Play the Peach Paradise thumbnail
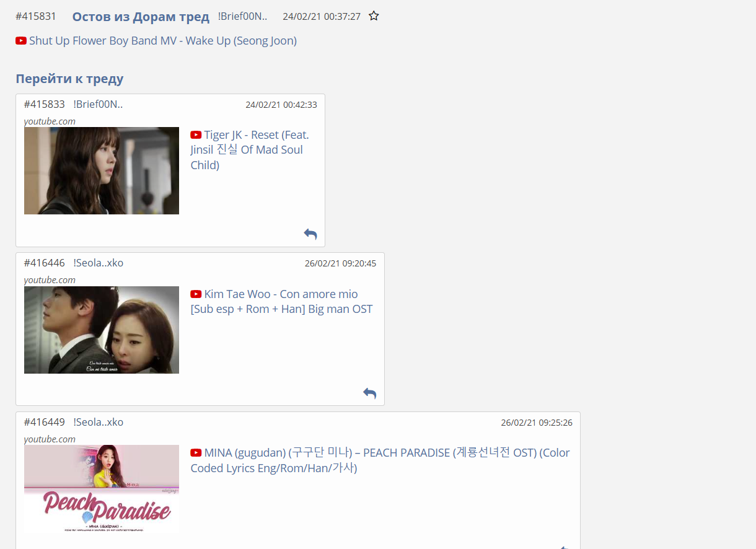756x549 pixels. (x=102, y=488)
